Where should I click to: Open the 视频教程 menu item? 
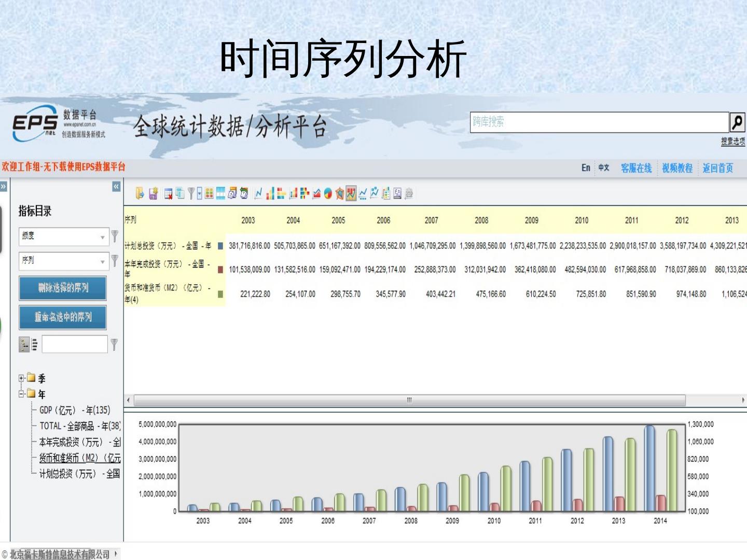677,168
